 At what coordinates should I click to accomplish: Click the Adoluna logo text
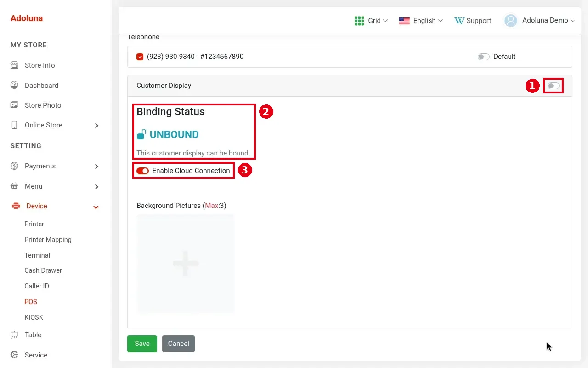click(x=27, y=18)
